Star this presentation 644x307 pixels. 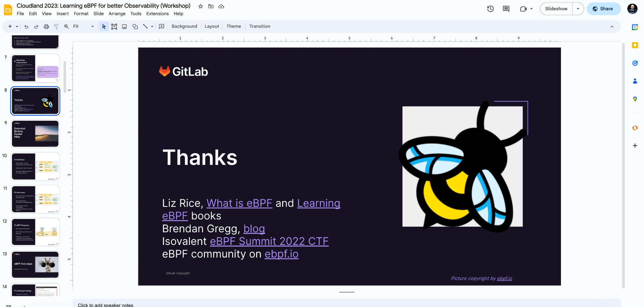coord(201,6)
